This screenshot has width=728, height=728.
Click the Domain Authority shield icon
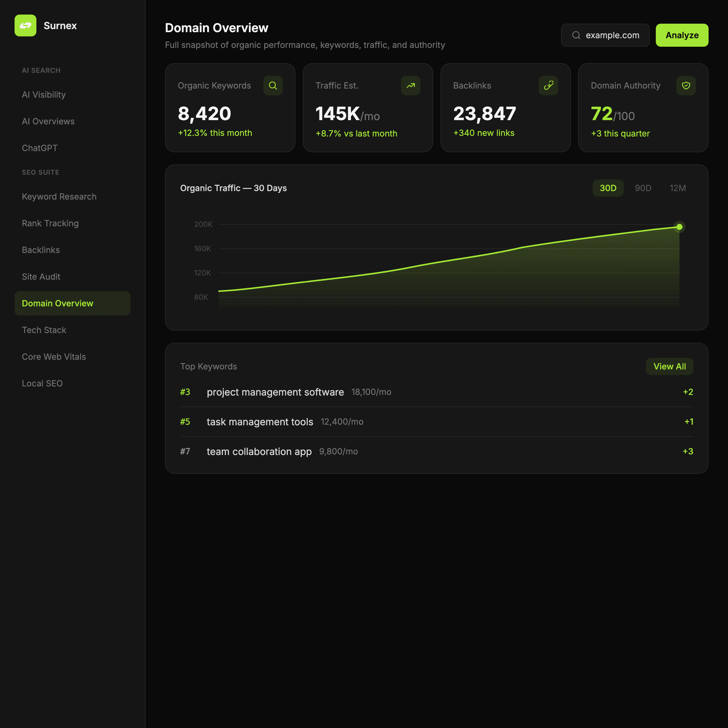pyautogui.click(x=686, y=86)
